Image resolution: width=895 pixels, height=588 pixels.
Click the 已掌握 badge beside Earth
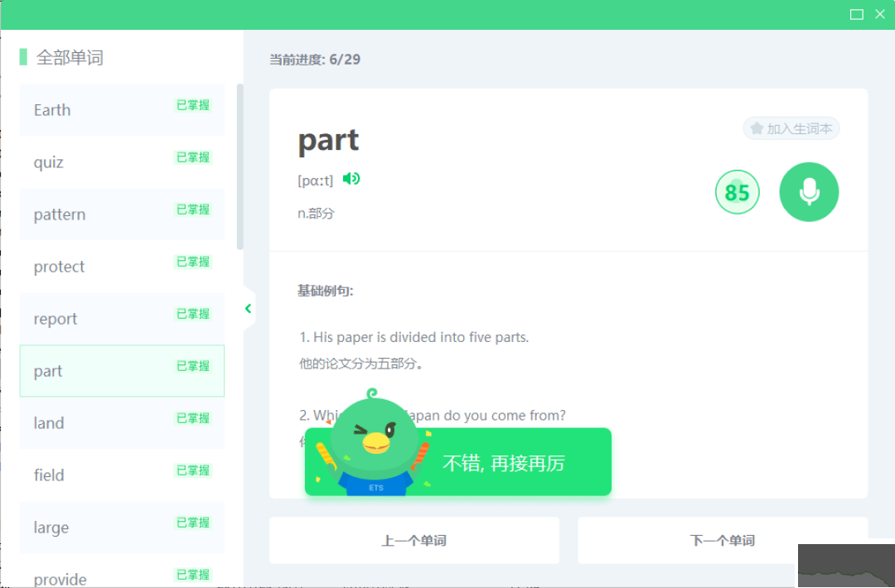pos(193,106)
